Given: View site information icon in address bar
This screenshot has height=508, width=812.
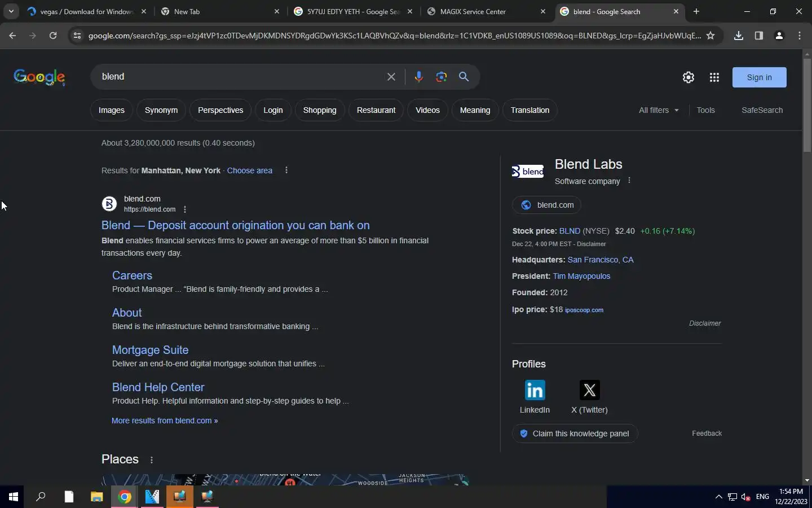Looking at the screenshot, I should click(77, 36).
